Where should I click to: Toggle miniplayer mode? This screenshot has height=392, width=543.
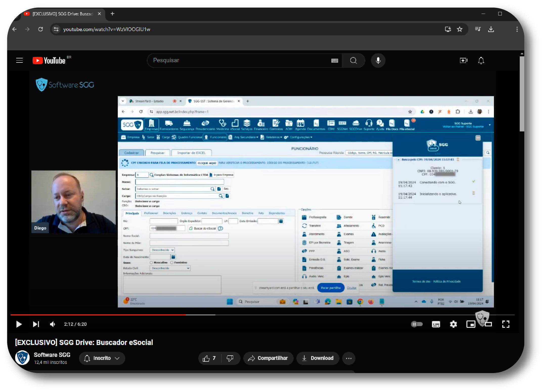tap(471, 324)
